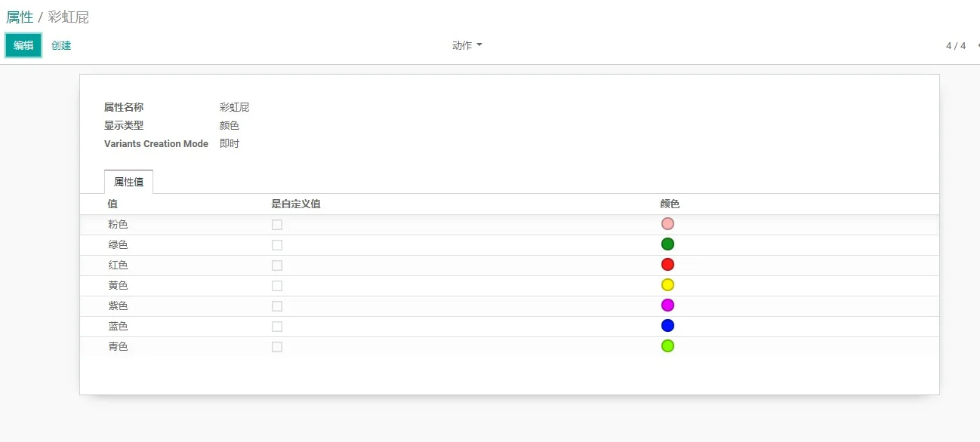The height and width of the screenshot is (442, 980).
Task: Click the 创建 button
Action: 60,45
